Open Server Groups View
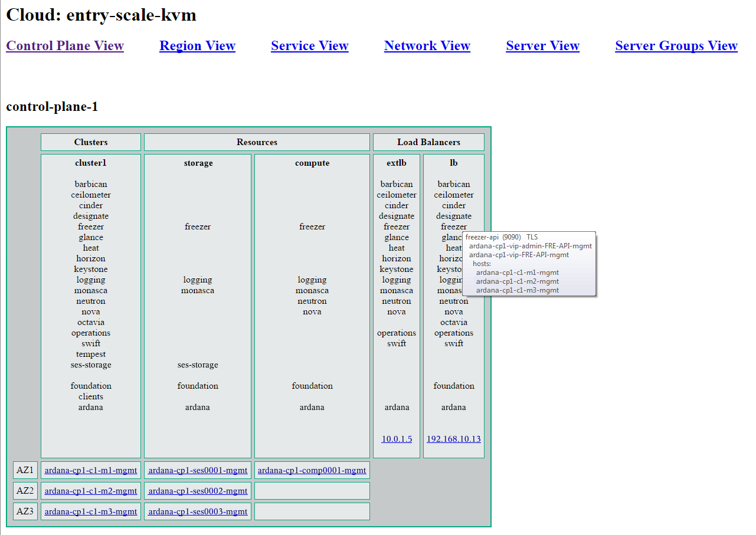 (x=676, y=46)
